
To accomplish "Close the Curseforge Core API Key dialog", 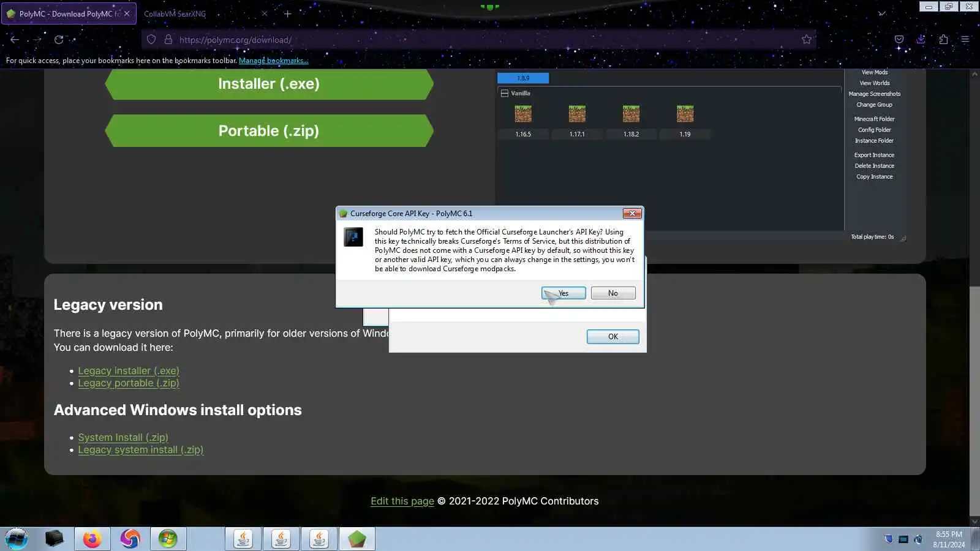I will (x=632, y=213).
